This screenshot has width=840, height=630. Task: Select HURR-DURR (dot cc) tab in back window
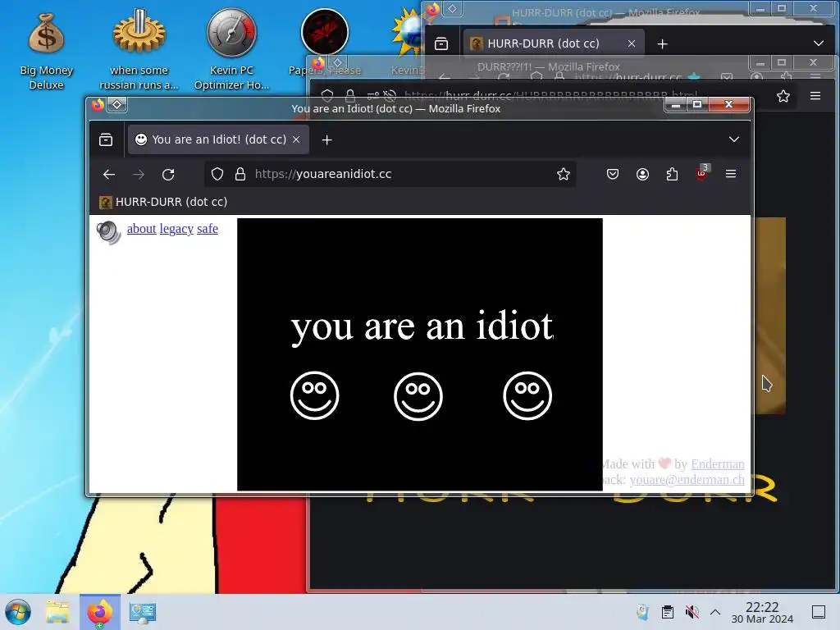pos(554,43)
